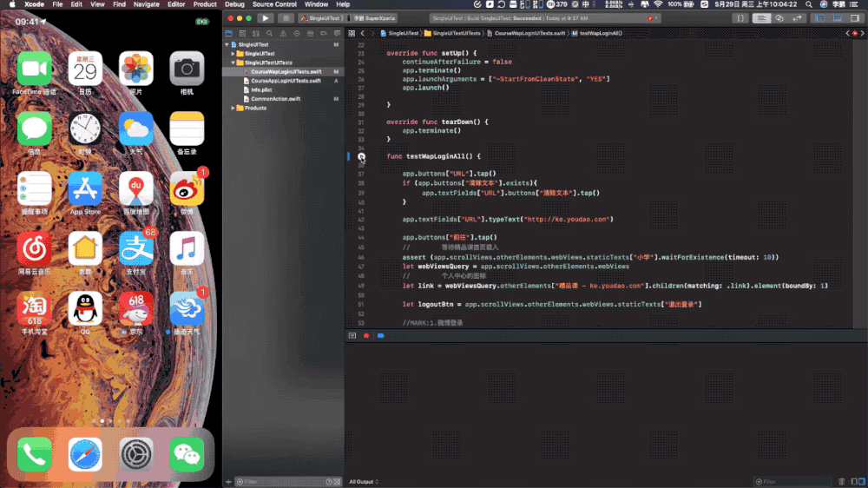This screenshot has height=488, width=868.
Task: Open the Product menu
Action: [205, 4]
